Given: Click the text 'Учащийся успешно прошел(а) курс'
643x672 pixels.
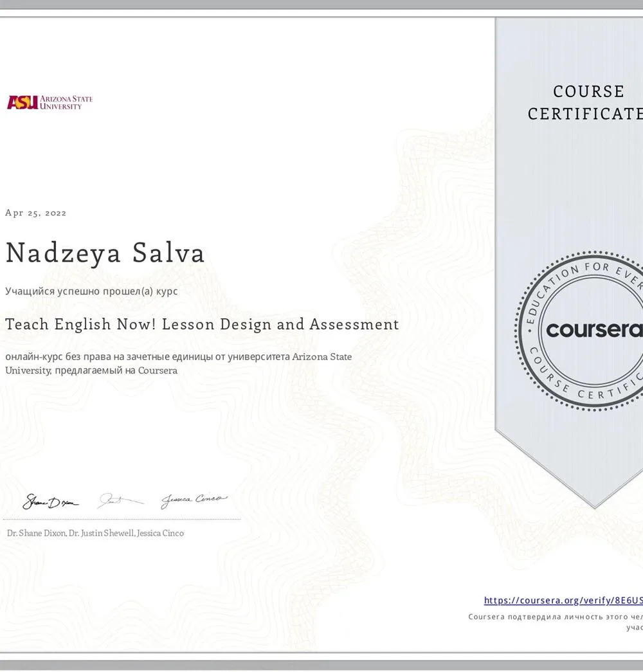Looking at the screenshot, I should point(91,291).
